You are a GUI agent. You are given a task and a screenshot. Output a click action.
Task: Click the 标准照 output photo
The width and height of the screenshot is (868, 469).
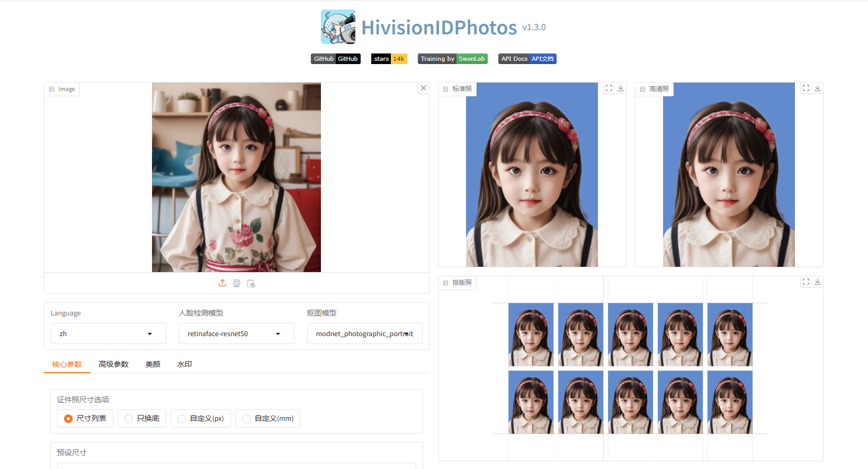pos(532,175)
